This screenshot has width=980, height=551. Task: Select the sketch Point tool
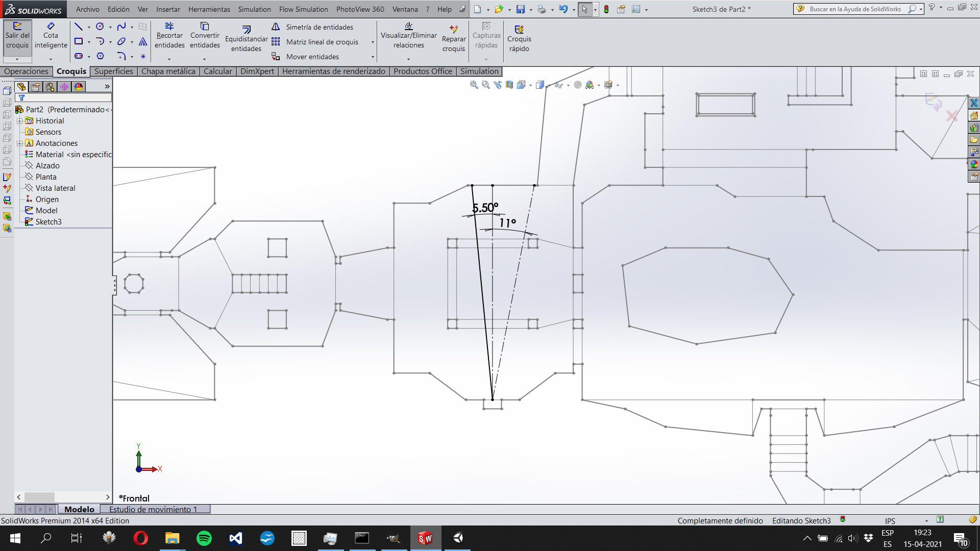pyautogui.click(x=143, y=56)
